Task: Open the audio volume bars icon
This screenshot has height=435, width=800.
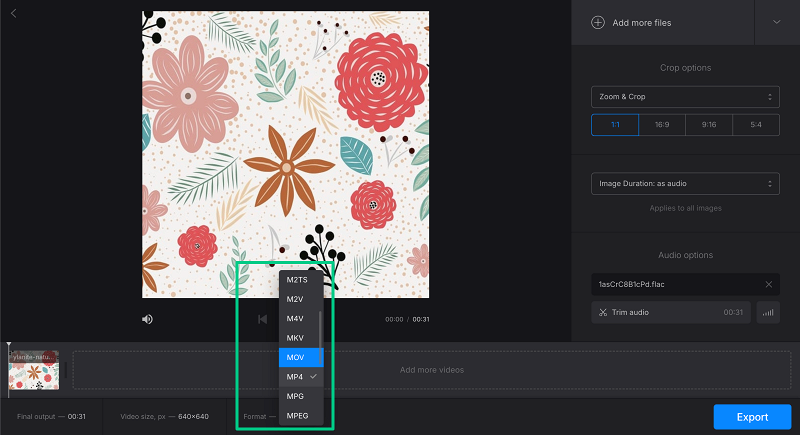Action: 768,312
